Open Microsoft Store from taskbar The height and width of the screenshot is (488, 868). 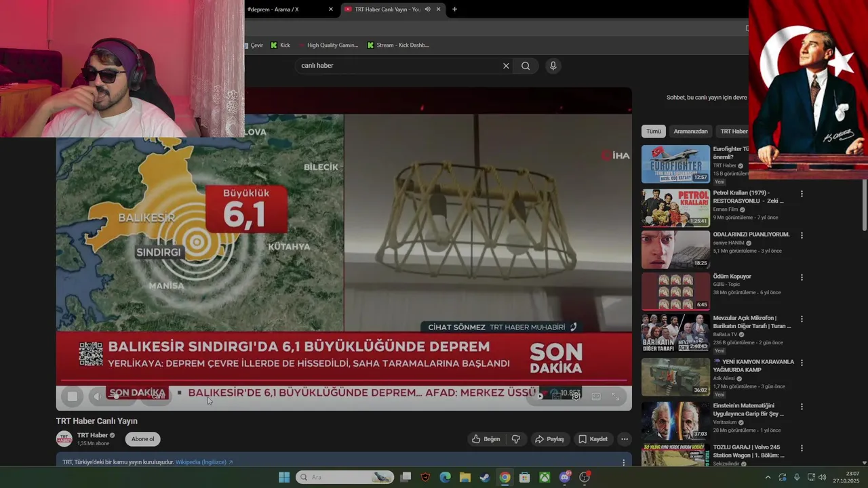coord(524,477)
